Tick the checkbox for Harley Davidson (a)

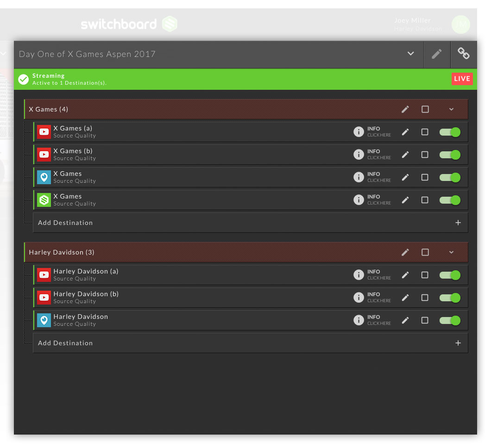point(425,275)
